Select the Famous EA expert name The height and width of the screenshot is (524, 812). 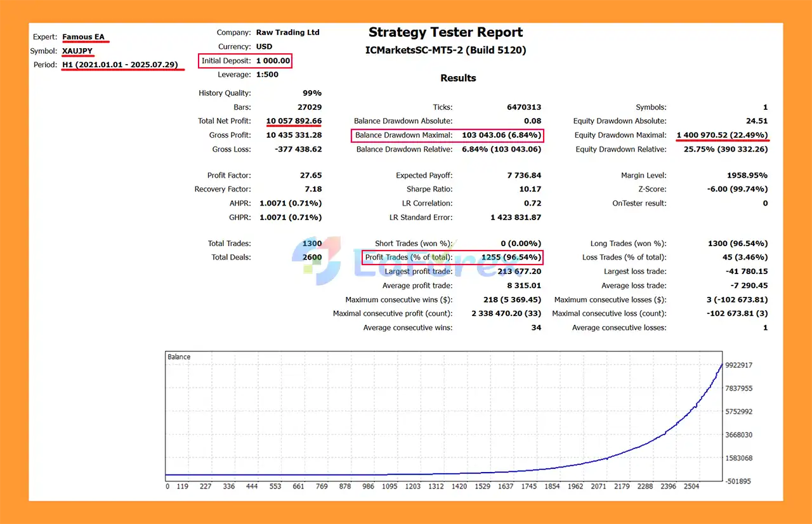pos(83,37)
